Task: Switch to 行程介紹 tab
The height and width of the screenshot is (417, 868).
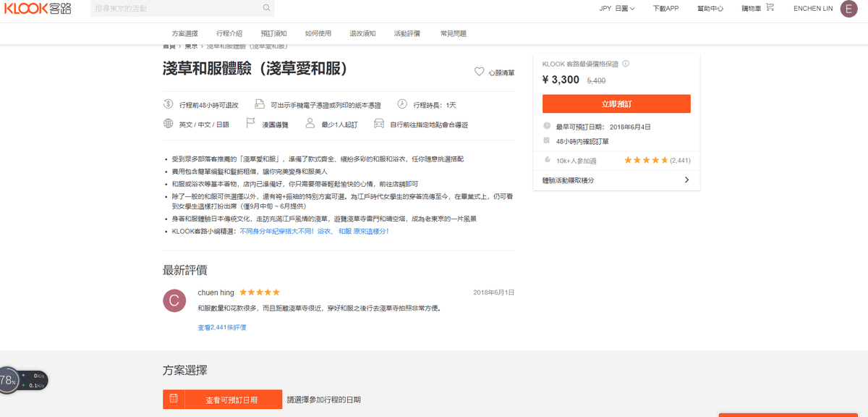Action: point(229,33)
